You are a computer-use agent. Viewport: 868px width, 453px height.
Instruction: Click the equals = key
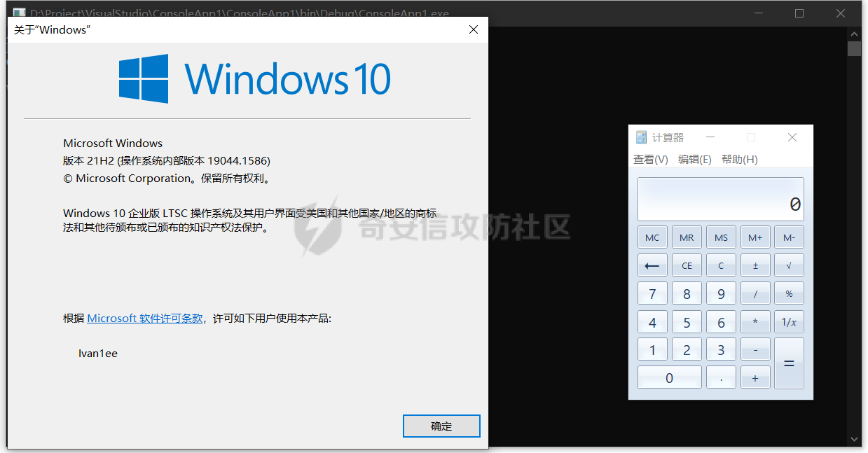(789, 363)
